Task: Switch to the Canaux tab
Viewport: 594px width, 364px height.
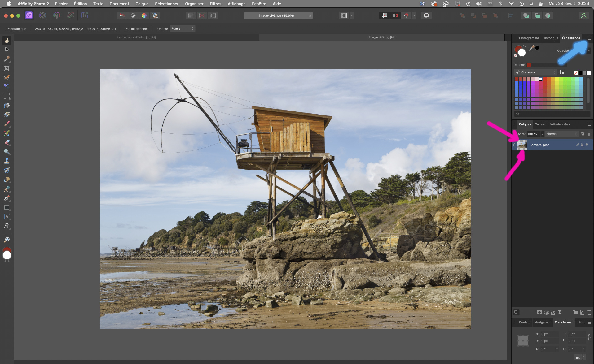Action: [540, 124]
